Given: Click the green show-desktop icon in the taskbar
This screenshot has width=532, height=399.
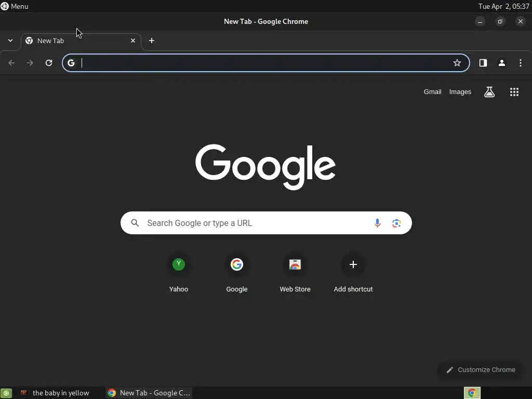Looking at the screenshot, I should tap(6, 393).
